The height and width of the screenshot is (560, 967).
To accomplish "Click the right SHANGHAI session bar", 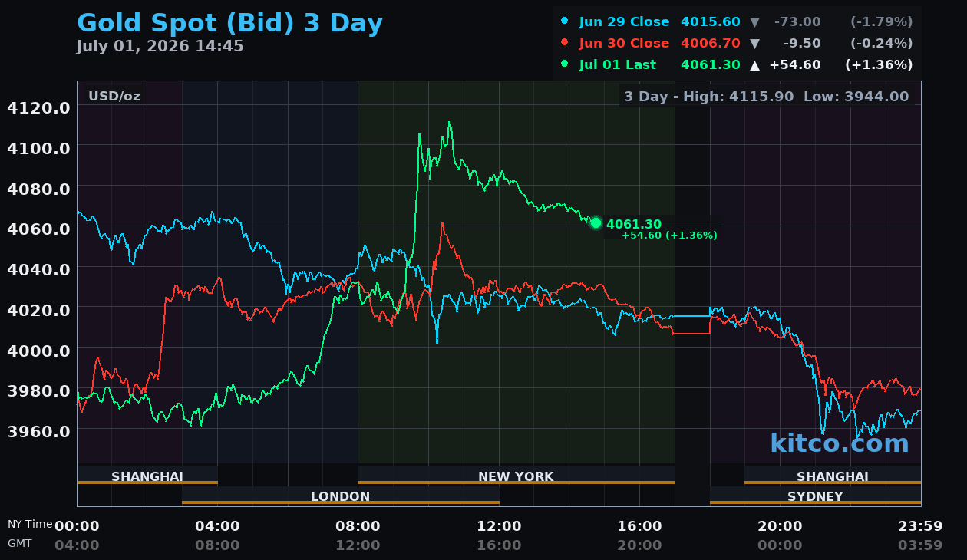I will 833,476.
